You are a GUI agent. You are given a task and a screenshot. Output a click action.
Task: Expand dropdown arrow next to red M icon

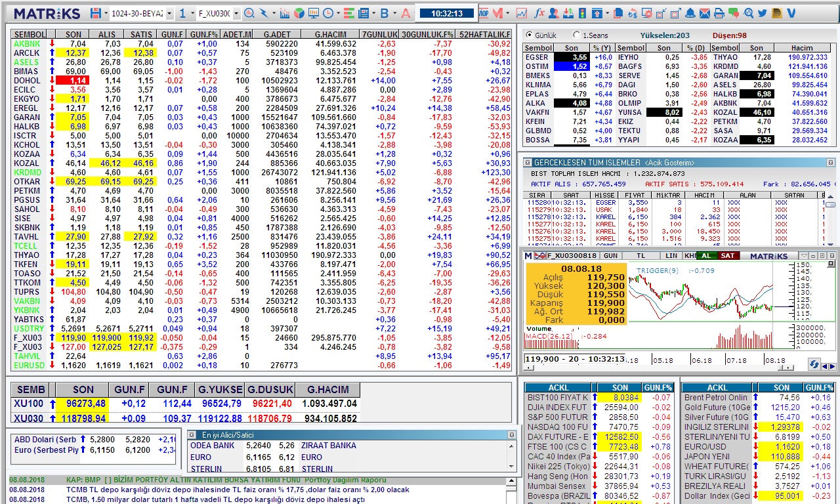pyautogui.click(x=507, y=13)
